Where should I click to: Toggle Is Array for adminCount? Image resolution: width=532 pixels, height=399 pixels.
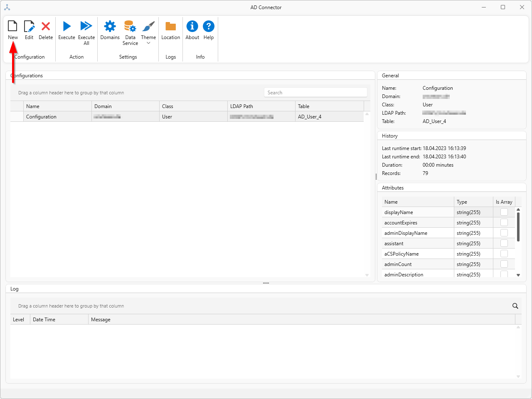(504, 264)
